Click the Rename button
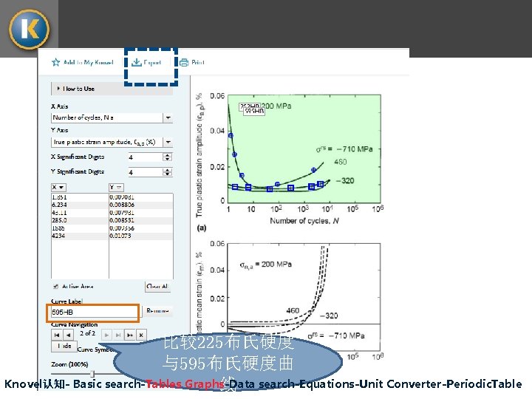This screenshot has height=399, width=532. point(157,311)
